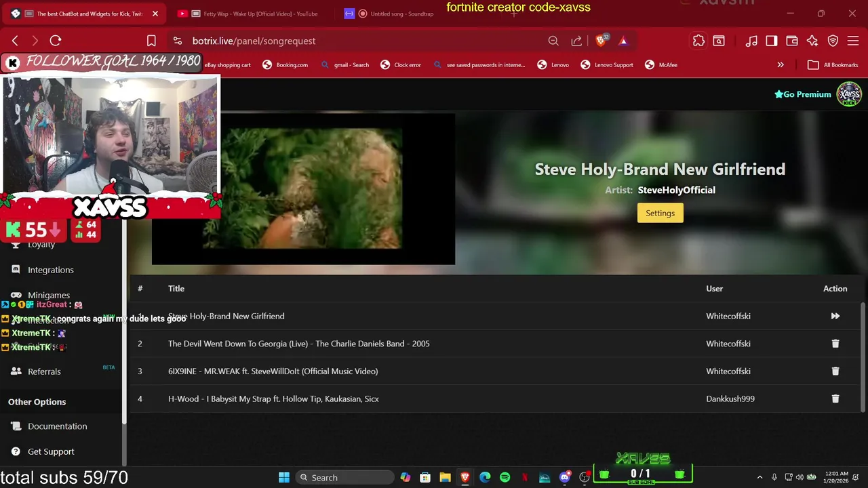Click the tab search icon in toolbar

pyautogui.click(x=719, y=41)
